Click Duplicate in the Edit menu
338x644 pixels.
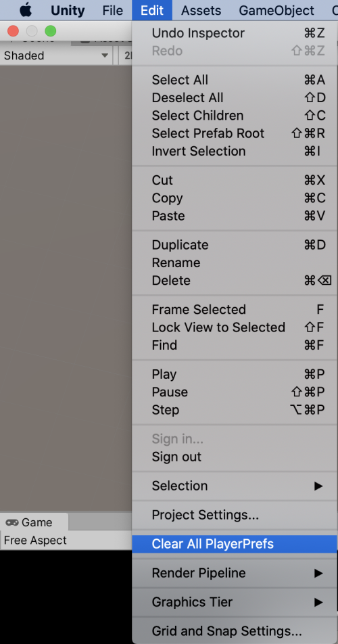coord(235,245)
